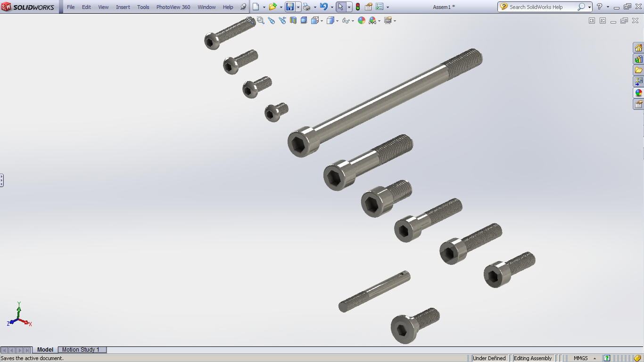This screenshot has width=644, height=362.
Task: Click the Under Defined status text
Action: point(489,358)
